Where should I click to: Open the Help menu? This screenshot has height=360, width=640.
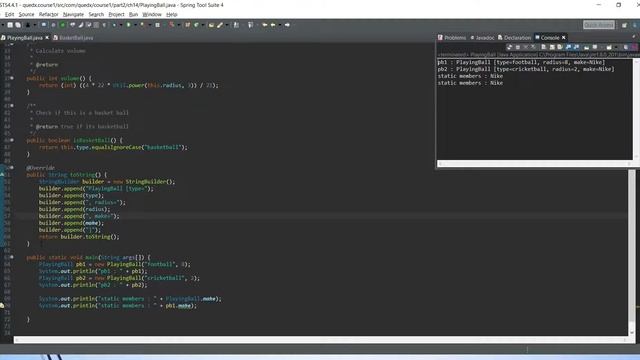[171, 14]
